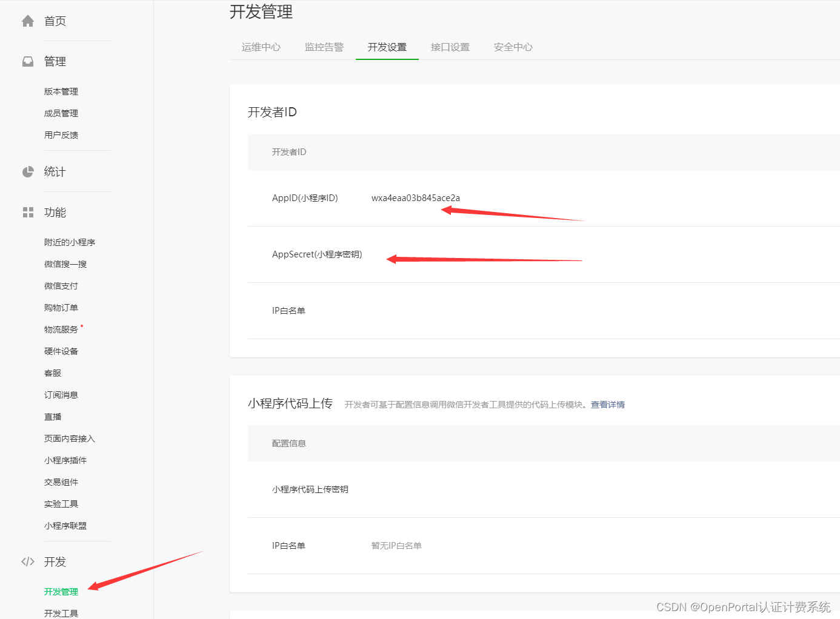The width and height of the screenshot is (840, 619).
Task: Switch to the 监控告警 tab
Action: [x=324, y=47]
